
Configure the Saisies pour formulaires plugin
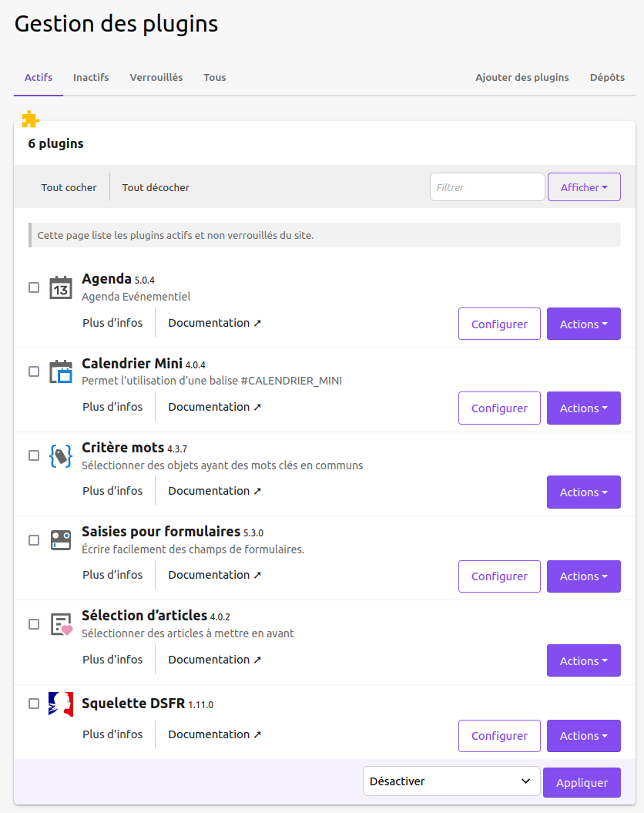(499, 576)
